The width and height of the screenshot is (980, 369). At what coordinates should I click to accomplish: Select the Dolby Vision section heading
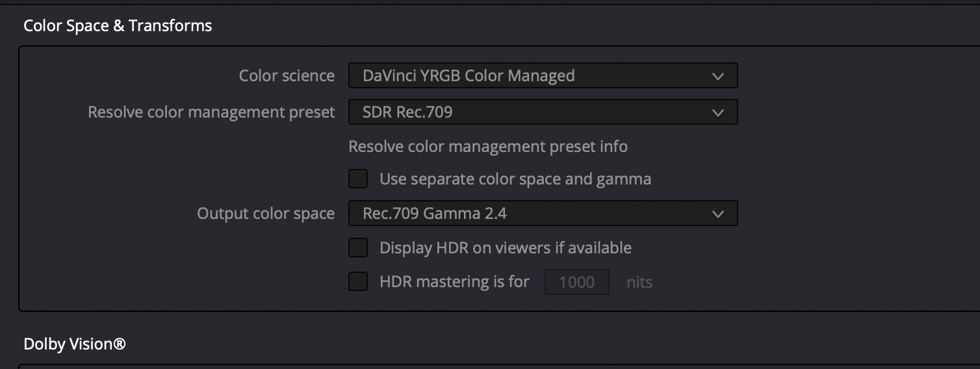coord(75,344)
